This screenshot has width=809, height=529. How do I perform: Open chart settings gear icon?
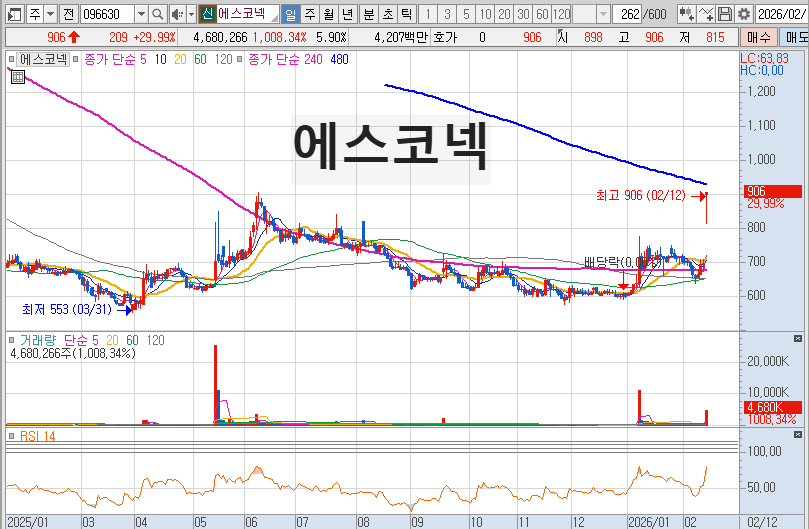(x=743, y=14)
